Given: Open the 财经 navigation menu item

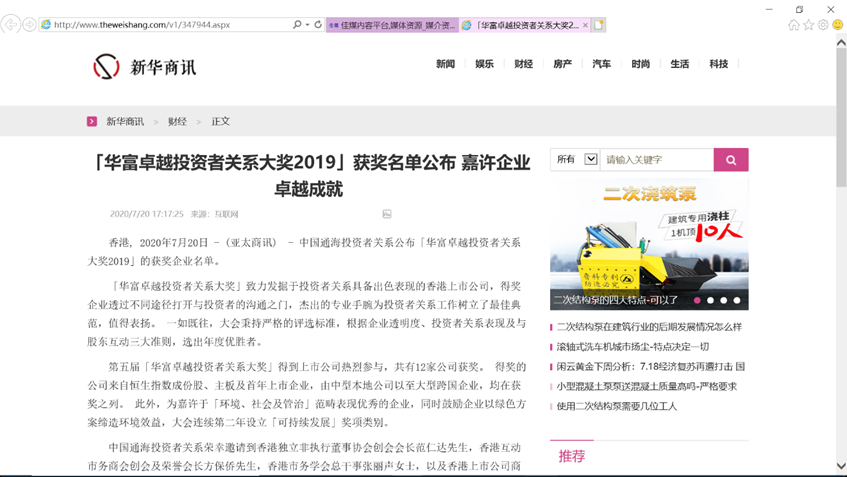Looking at the screenshot, I should [523, 64].
